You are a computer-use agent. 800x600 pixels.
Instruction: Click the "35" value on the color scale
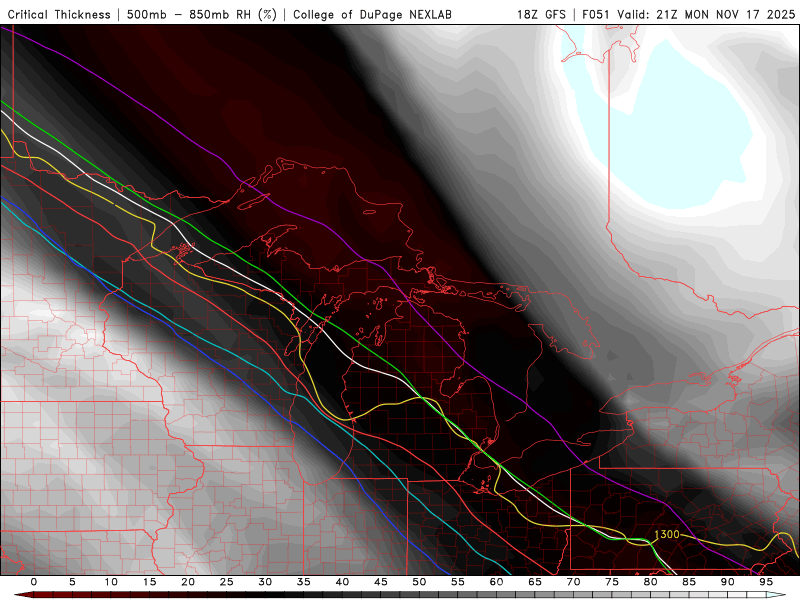[x=304, y=582]
